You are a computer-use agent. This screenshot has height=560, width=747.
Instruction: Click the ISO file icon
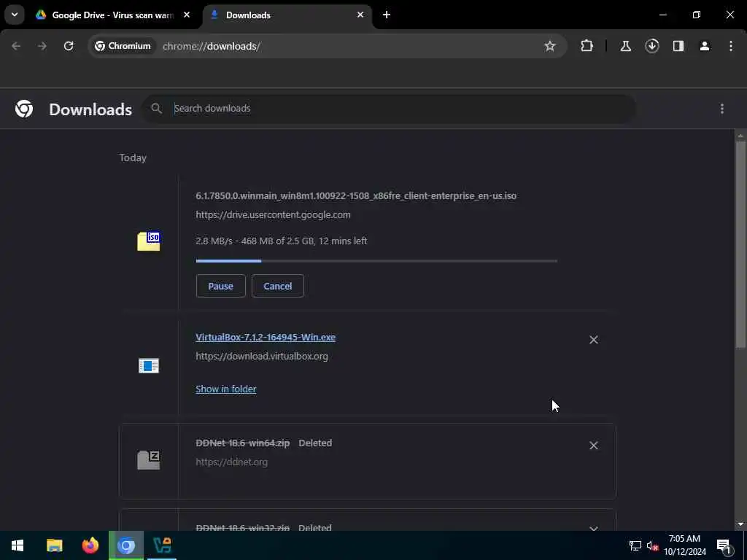pos(149,241)
